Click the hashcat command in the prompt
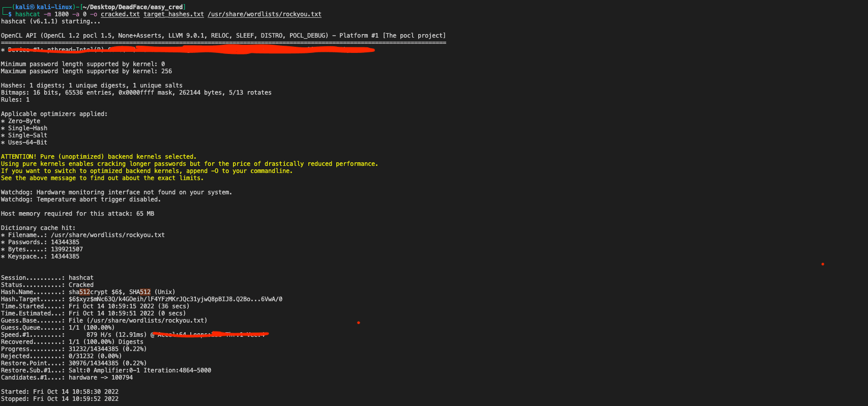 click(27, 14)
